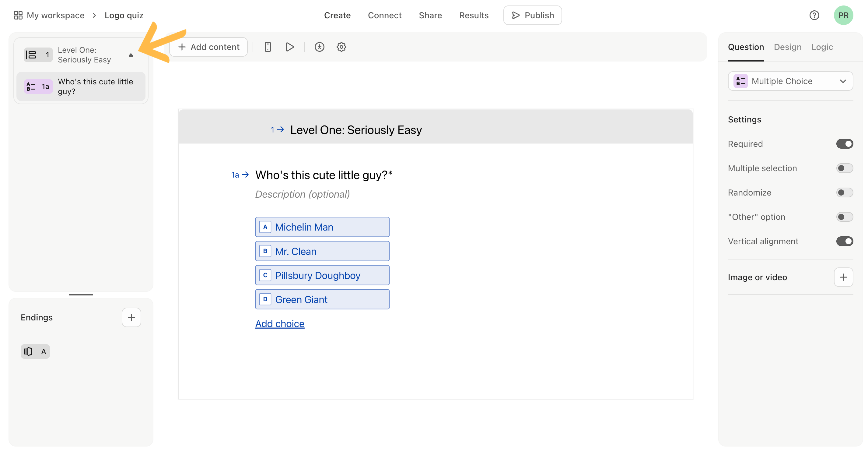The height and width of the screenshot is (452, 868).
Task: Switch to the Logic tab
Action: tap(822, 47)
